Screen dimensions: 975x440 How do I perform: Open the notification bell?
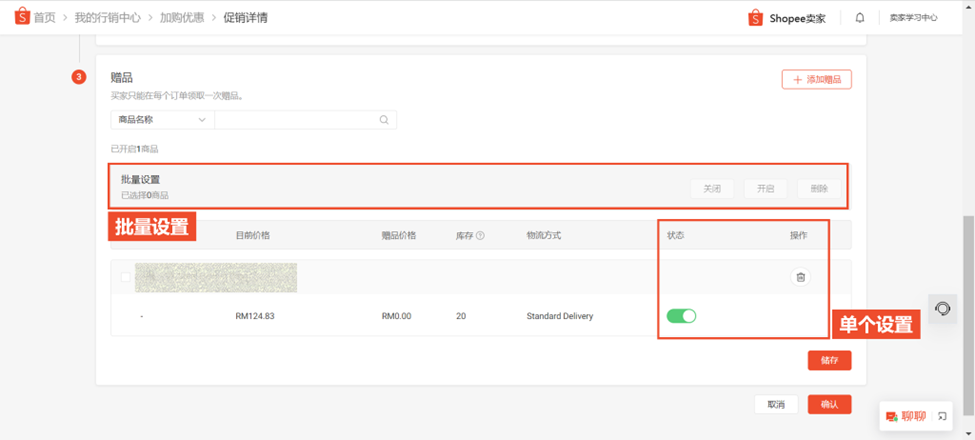click(x=860, y=18)
